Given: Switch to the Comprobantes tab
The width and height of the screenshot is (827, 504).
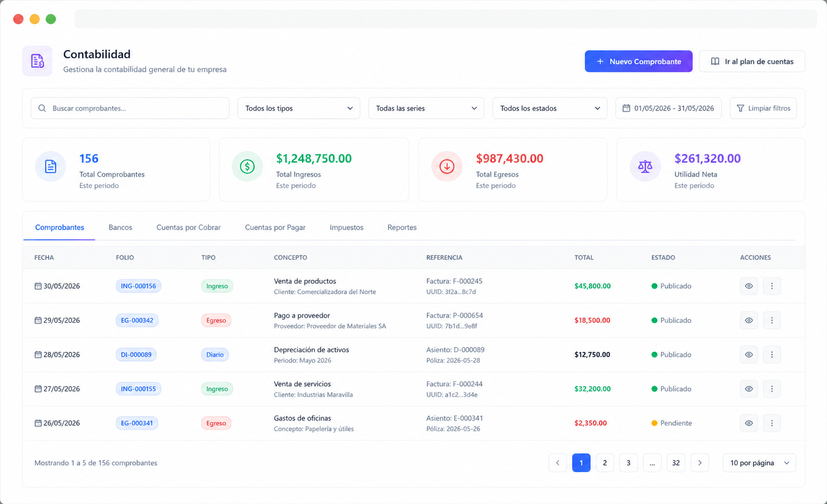Looking at the screenshot, I should pos(60,227).
